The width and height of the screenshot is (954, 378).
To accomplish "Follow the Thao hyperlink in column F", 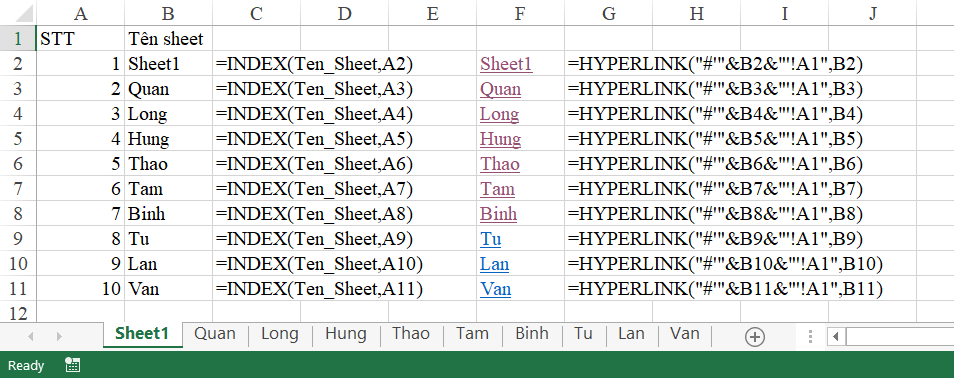I will pos(500,164).
